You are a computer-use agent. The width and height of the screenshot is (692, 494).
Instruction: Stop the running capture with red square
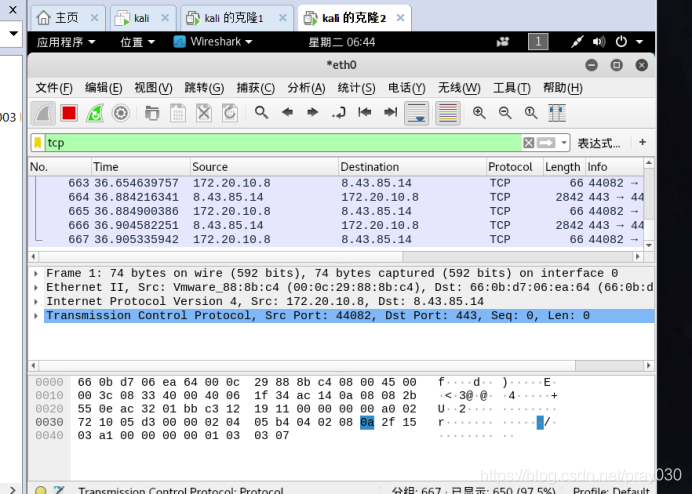pyautogui.click(x=69, y=113)
